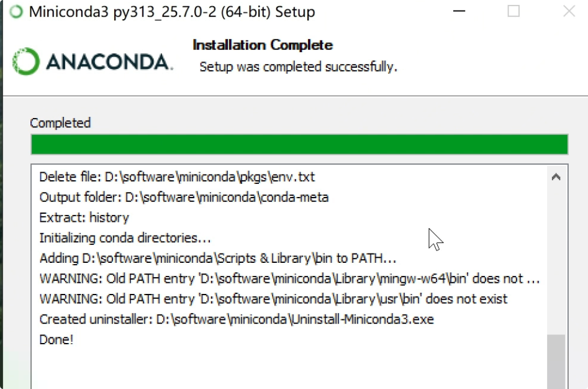Click the green completed progress bar
588x389 pixels.
300,144
